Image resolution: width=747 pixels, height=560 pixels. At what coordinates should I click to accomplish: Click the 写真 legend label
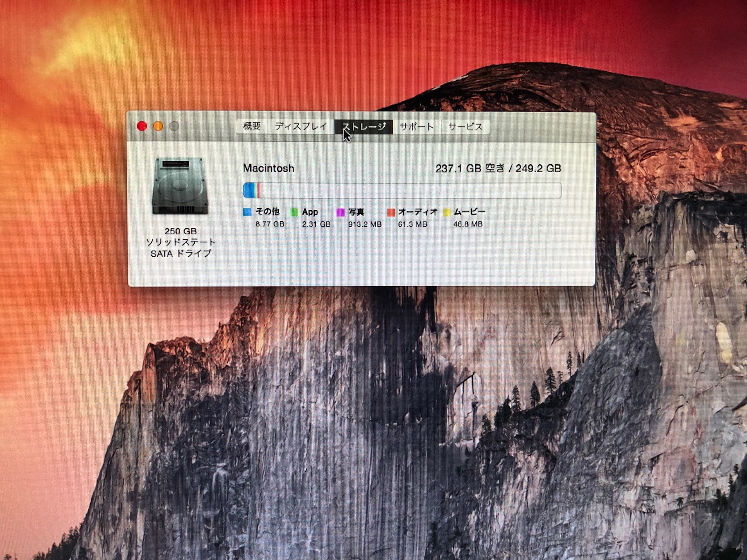point(356,212)
